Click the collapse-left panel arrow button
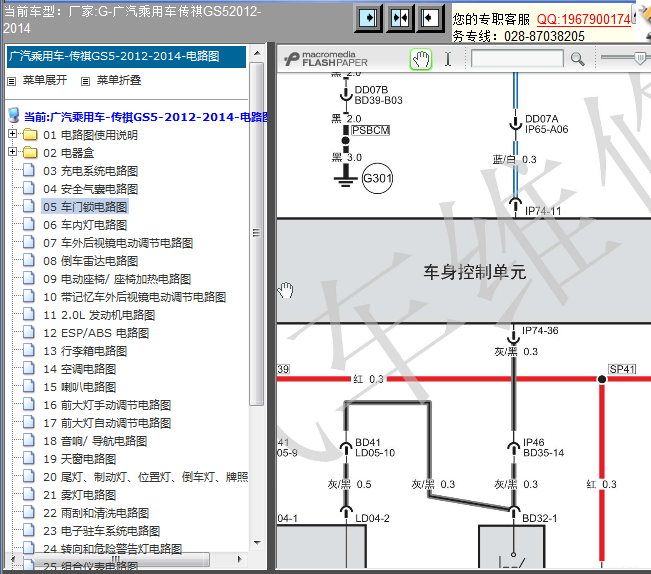 (x=430, y=18)
